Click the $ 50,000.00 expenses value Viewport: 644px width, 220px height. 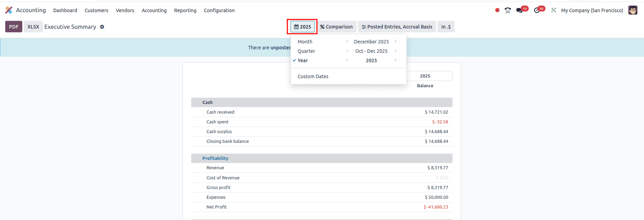(436, 197)
